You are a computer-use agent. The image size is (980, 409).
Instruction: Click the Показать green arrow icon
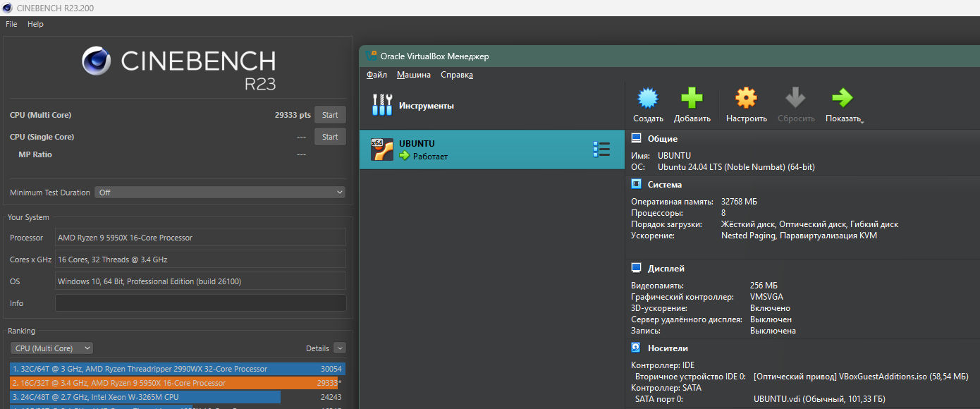pos(843,98)
